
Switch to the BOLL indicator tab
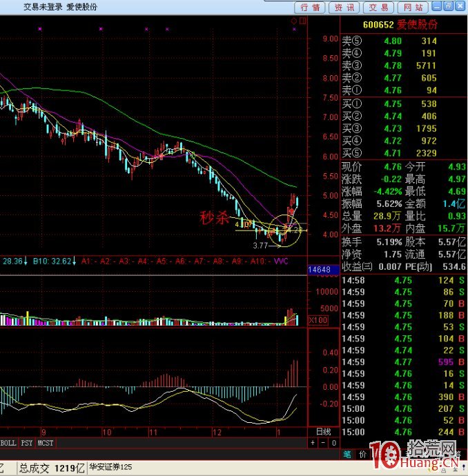coord(8,442)
